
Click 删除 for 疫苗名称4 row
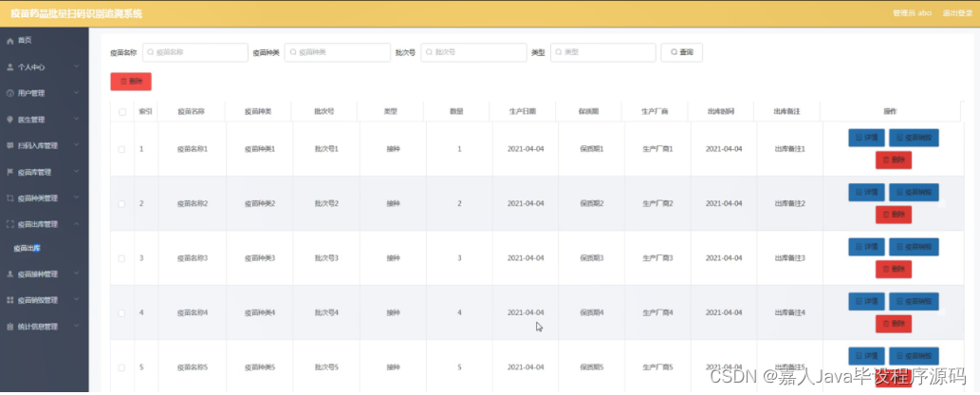coord(893,324)
